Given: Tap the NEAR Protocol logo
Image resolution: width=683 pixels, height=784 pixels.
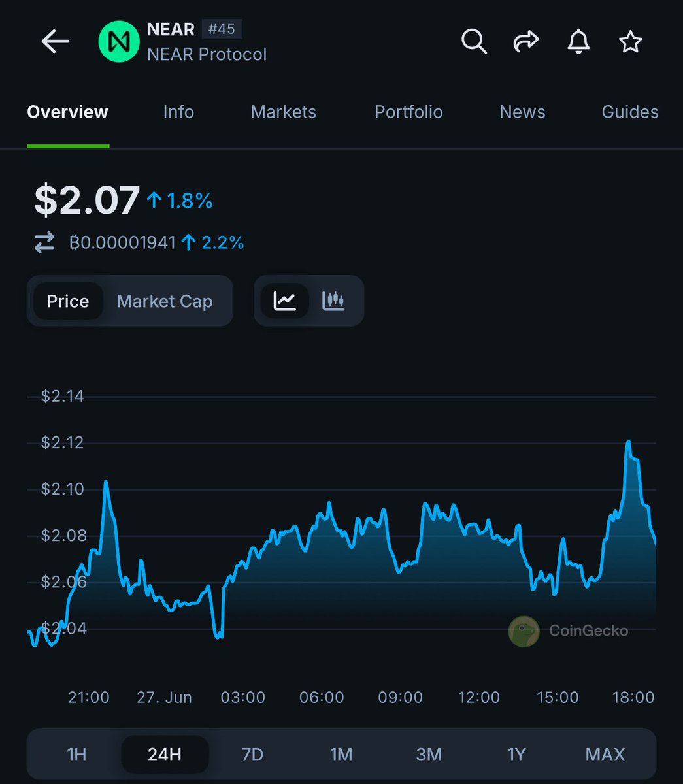Looking at the screenshot, I should point(119,42).
